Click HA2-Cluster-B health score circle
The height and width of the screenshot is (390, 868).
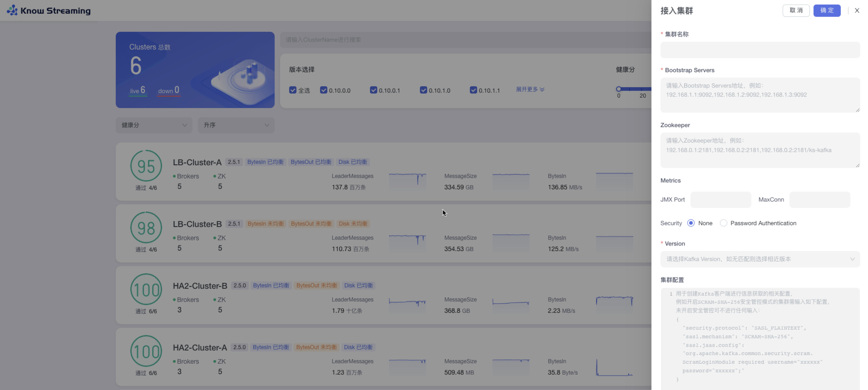[x=146, y=289]
